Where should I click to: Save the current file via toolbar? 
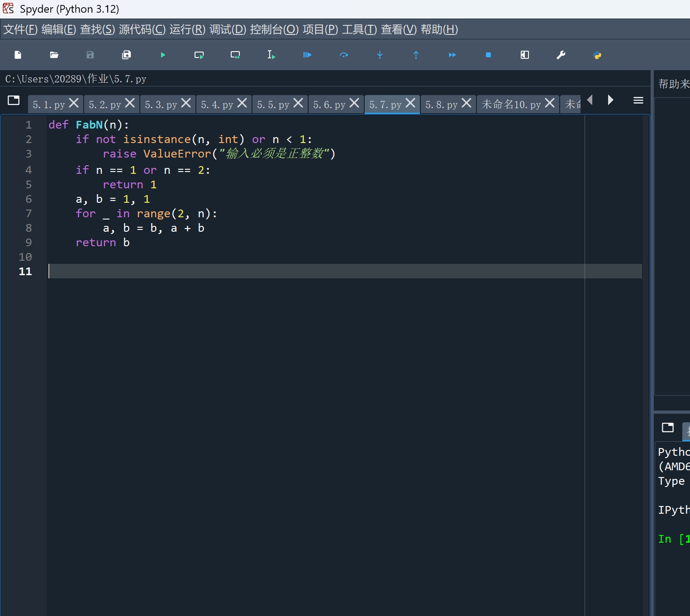coord(90,55)
